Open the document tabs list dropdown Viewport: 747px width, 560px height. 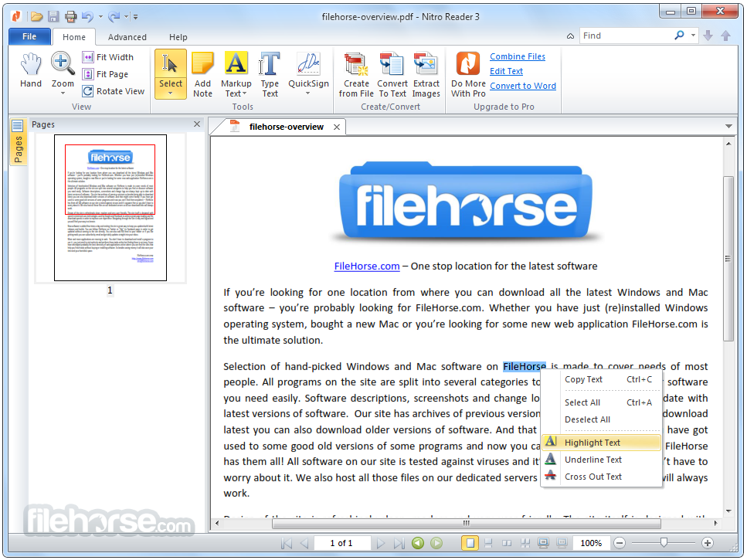click(728, 127)
